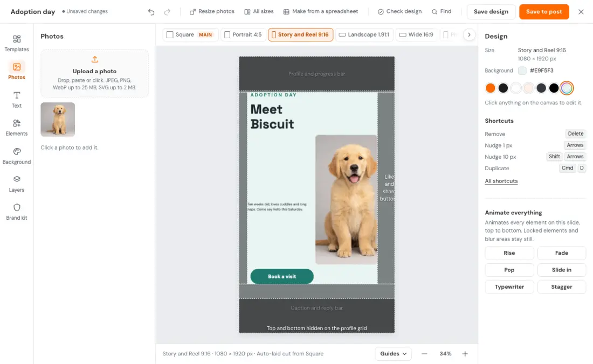Apply the Slide in animation

[x=561, y=270]
